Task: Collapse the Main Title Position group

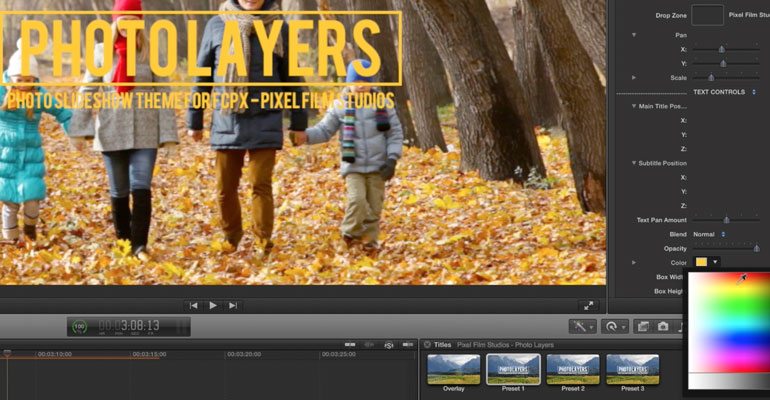Action: point(634,106)
